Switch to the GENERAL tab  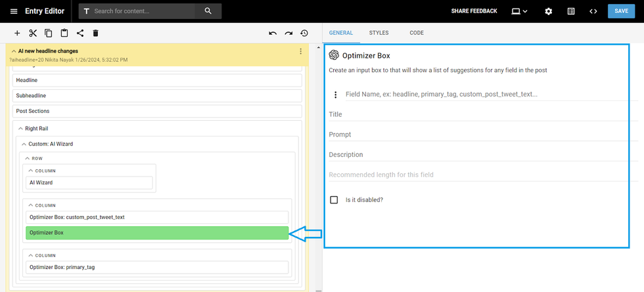pos(341,33)
